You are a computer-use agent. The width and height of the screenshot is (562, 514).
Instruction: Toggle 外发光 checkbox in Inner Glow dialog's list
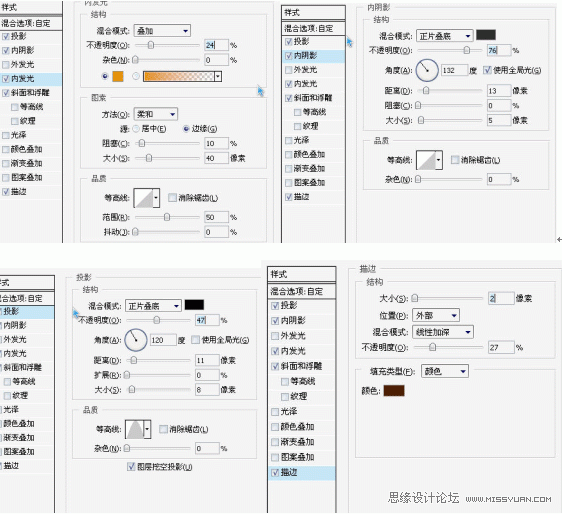5,65
